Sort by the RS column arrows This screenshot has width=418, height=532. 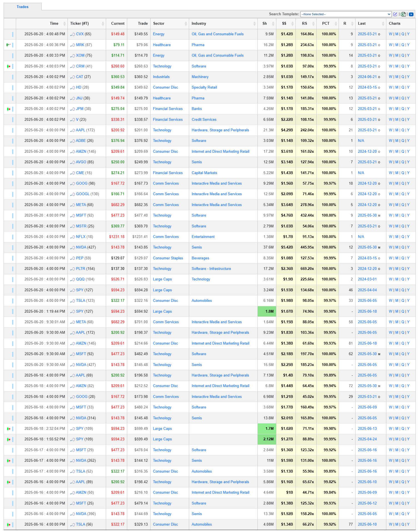314,24
